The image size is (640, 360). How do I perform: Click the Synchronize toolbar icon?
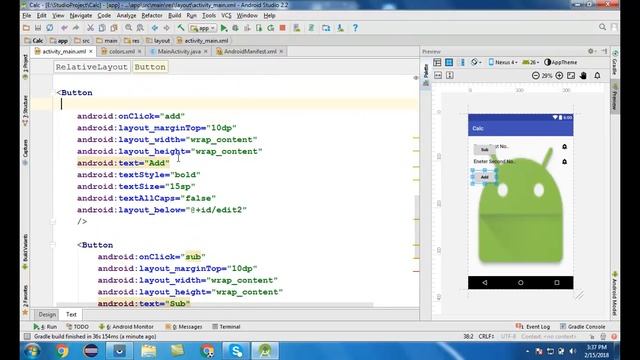tap(50, 28)
